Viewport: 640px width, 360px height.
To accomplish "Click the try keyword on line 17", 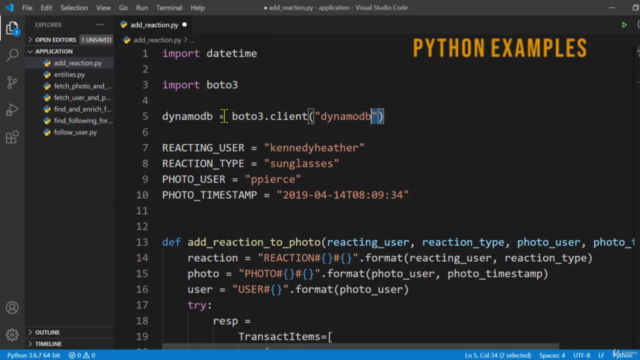I will pos(197,305).
